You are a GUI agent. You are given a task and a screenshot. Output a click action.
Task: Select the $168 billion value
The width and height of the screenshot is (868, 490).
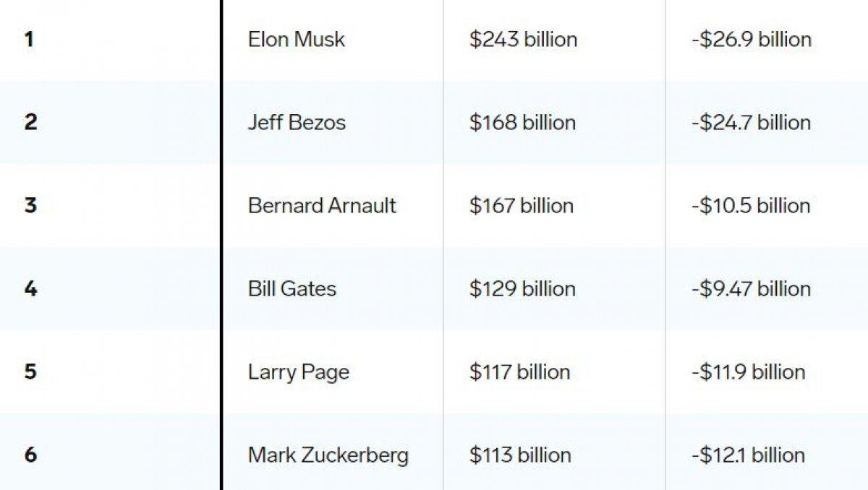pos(522,122)
